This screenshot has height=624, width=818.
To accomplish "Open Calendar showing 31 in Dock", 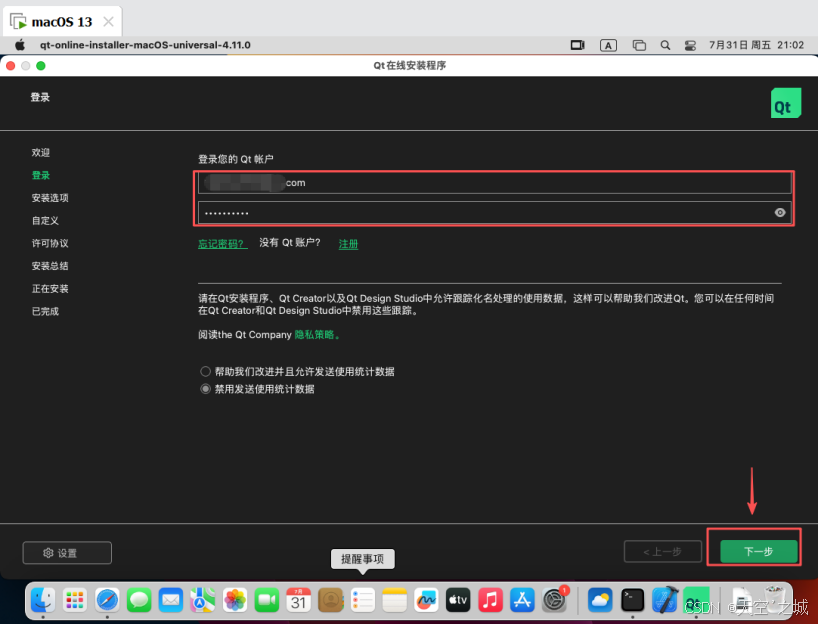I will pos(298,600).
